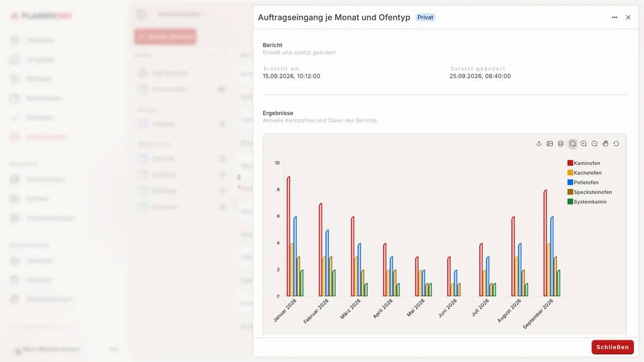Click the green Systemkamin legend swatch
The width and height of the screenshot is (644, 362).
(570, 202)
